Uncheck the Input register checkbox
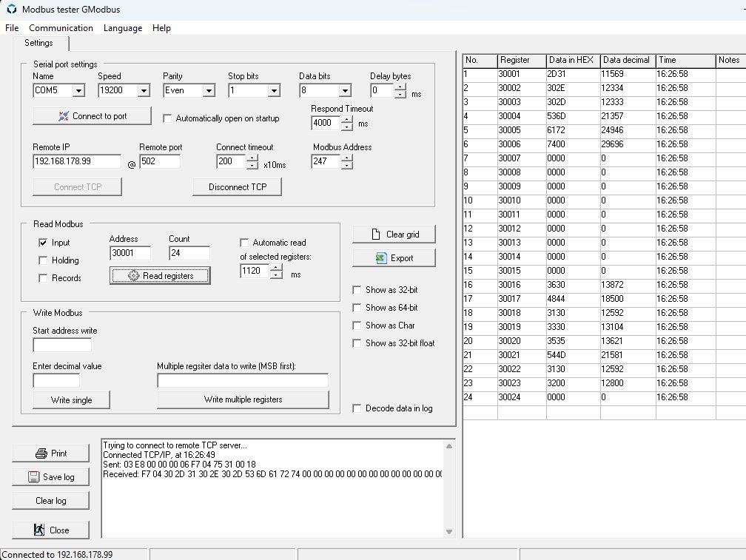This screenshot has width=746, height=560. click(43, 243)
